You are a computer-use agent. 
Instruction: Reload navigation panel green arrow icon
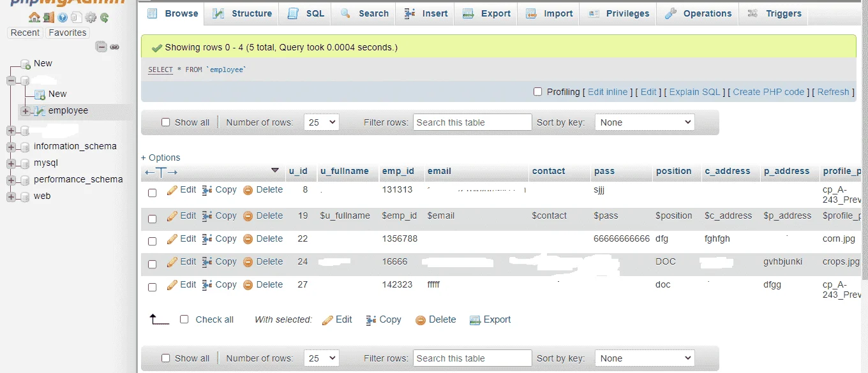(104, 17)
